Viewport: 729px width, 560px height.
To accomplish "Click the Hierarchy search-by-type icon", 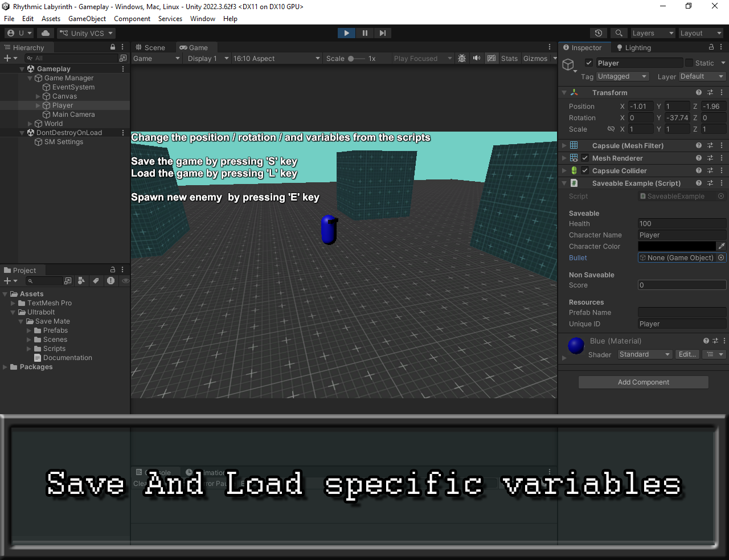I will click(x=123, y=58).
